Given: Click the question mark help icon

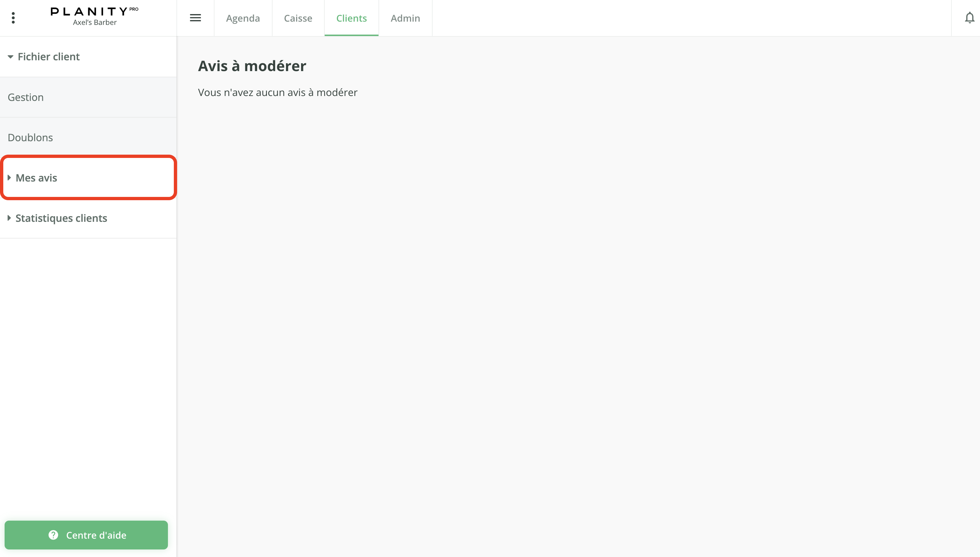Looking at the screenshot, I should (x=53, y=535).
